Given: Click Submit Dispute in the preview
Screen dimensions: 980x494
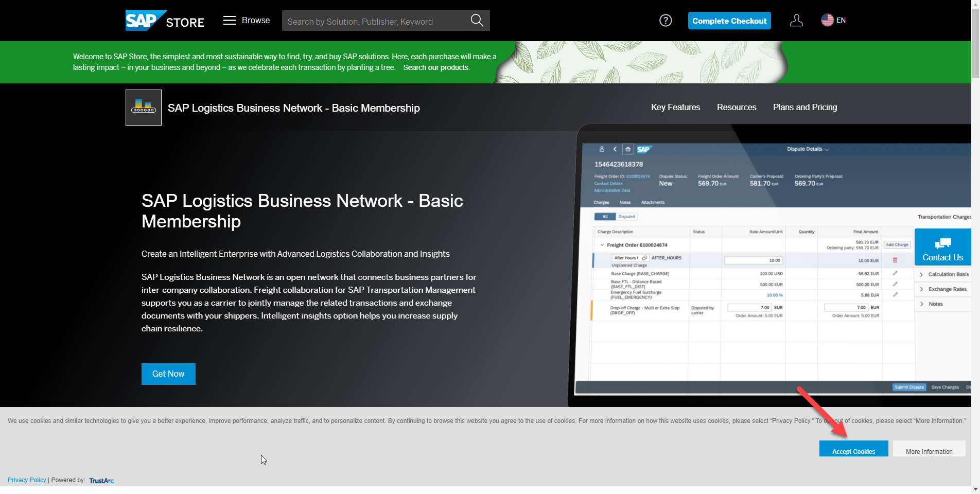Looking at the screenshot, I should (x=909, y=387).
